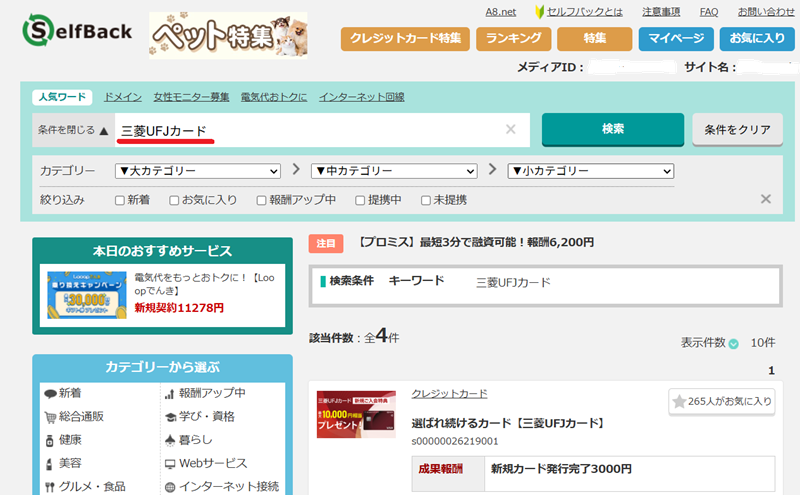Click program ID s0000026219001
800x495 pixels.
coord(455,441)
